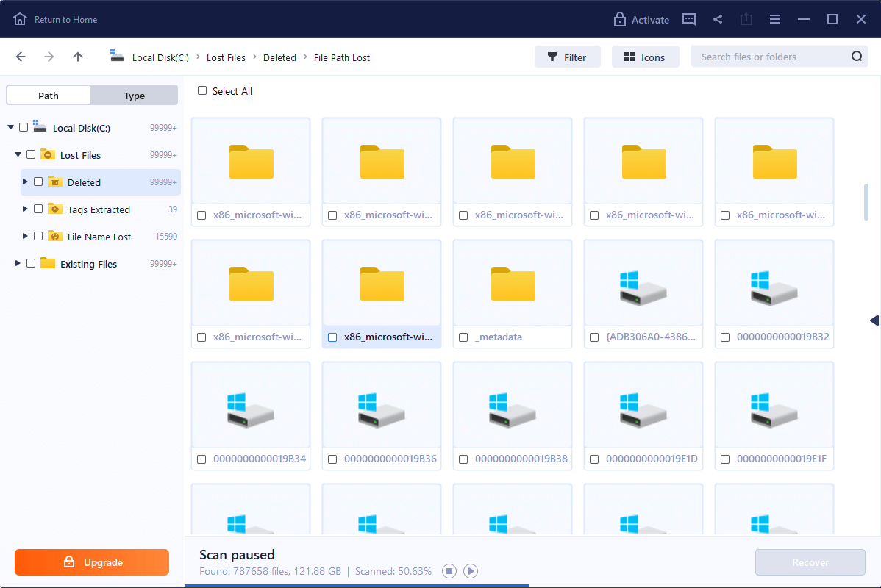Click the back navigation arrow
Image resolution: width=881 pixels, height=588 pixels.
[x=21, y=57]
